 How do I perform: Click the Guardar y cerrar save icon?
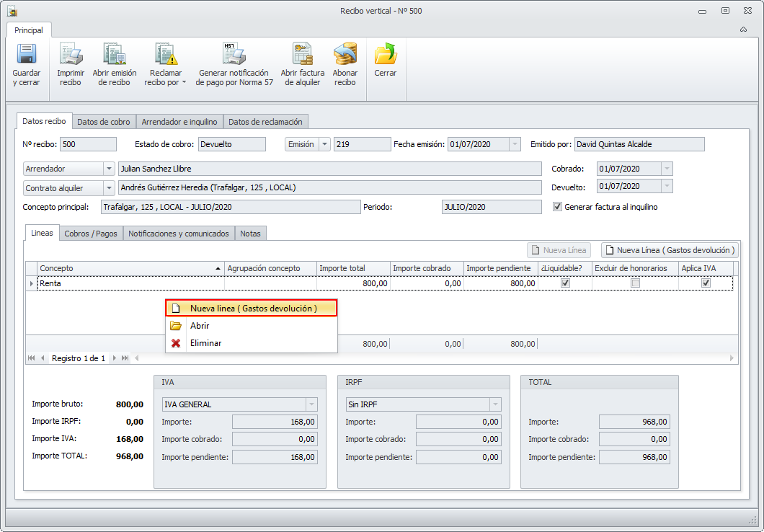pos(27,56)
